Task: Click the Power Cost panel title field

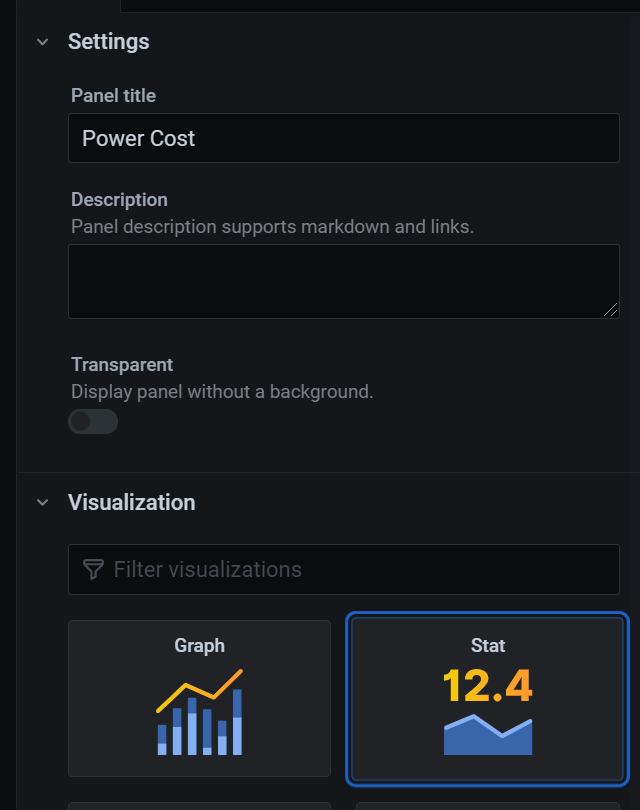Action: [343, 138]
